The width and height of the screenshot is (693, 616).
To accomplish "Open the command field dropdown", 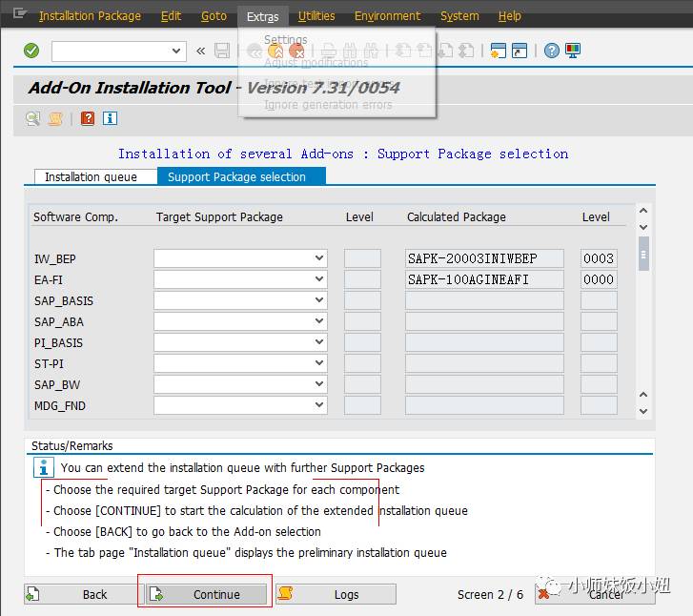I will [176, 51].
